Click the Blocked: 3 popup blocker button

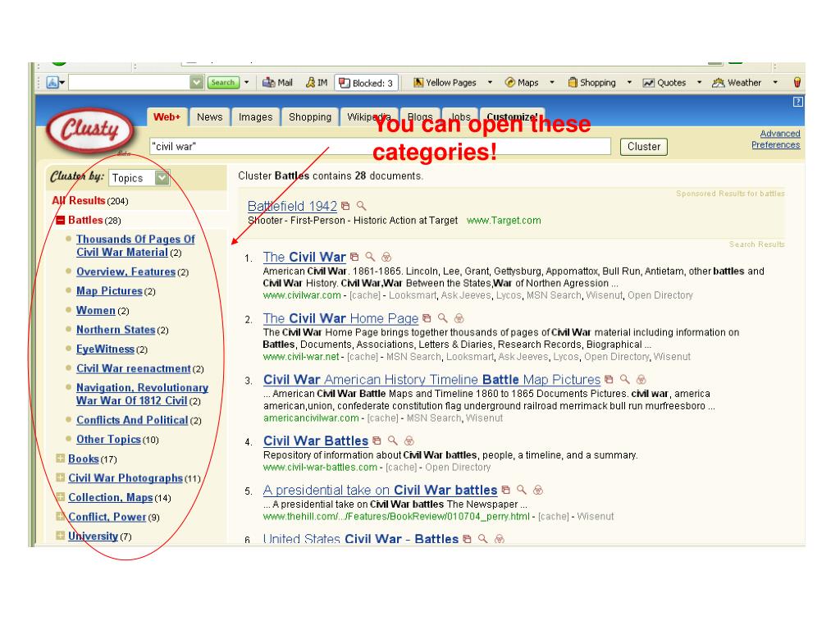(x=366, y=83)
